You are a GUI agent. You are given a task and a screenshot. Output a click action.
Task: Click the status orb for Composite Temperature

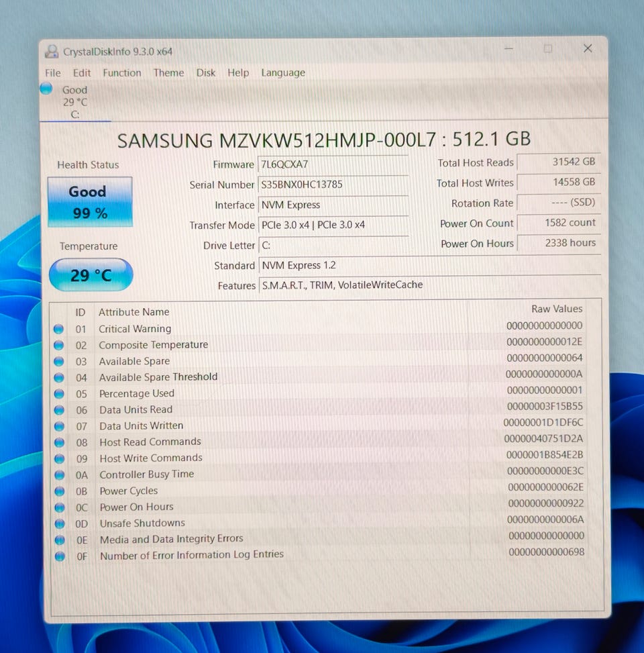click(x=58, y=345)
